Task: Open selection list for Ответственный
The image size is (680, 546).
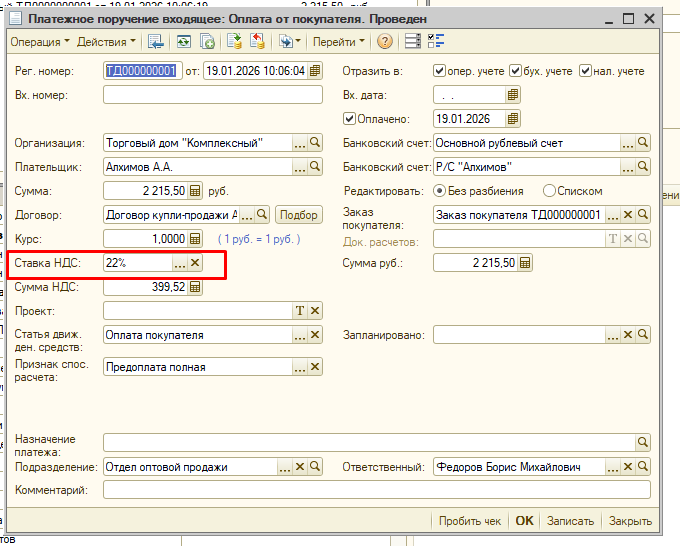Action: point(612,467)
